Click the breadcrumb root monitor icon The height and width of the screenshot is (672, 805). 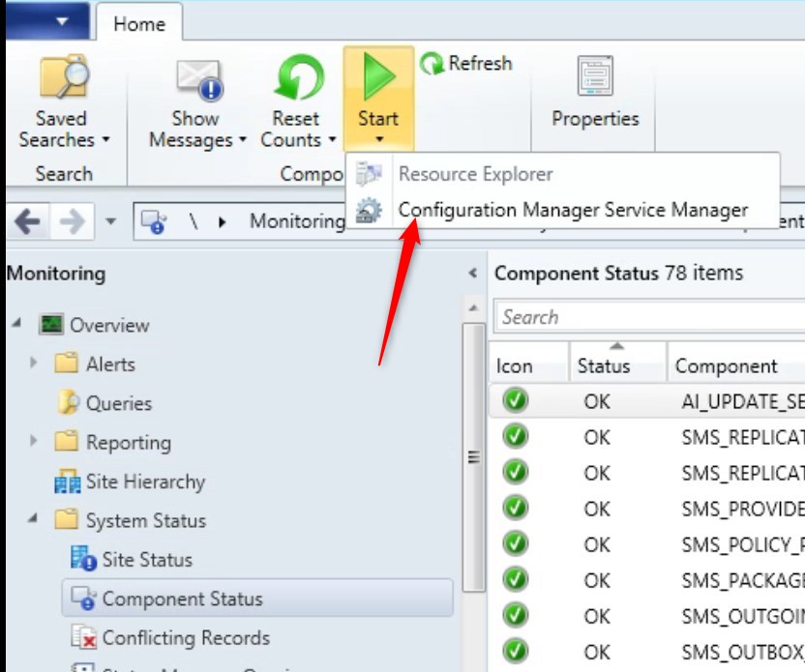click(154, 221)
